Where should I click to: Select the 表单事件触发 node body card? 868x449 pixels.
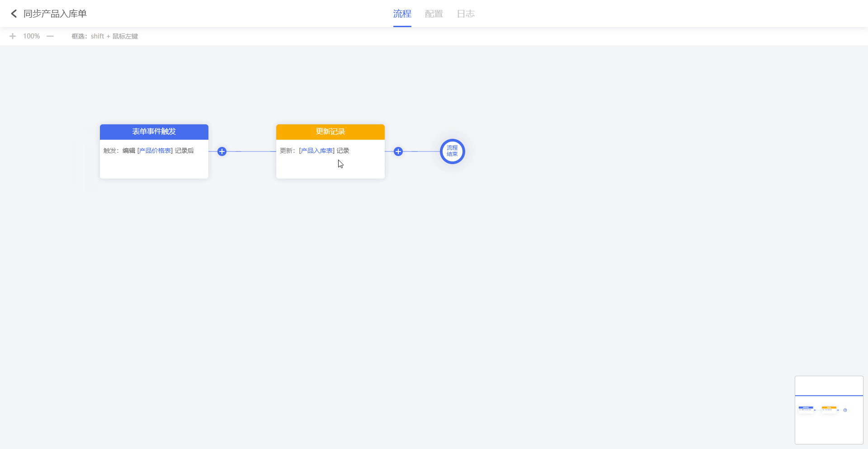154,159
